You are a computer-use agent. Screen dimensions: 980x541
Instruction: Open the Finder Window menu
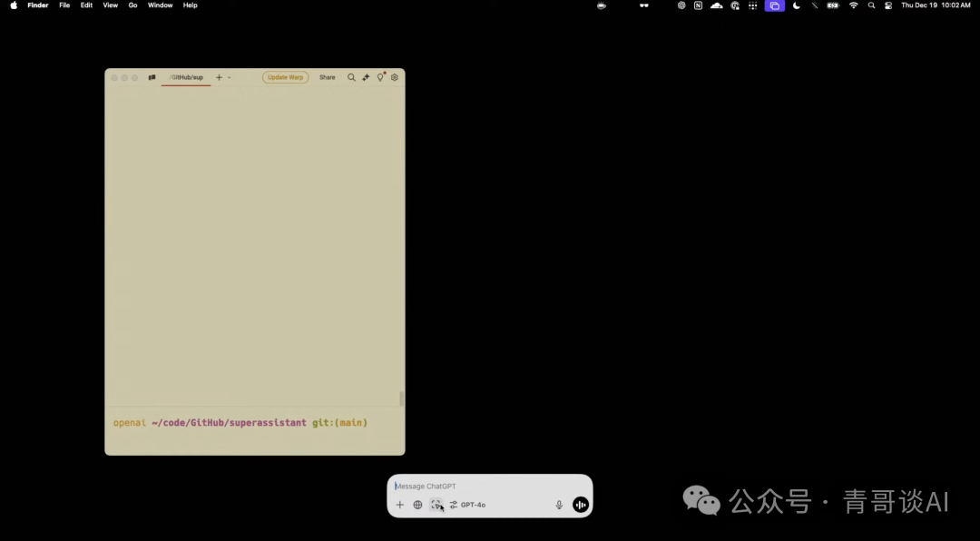click(160, 5)
